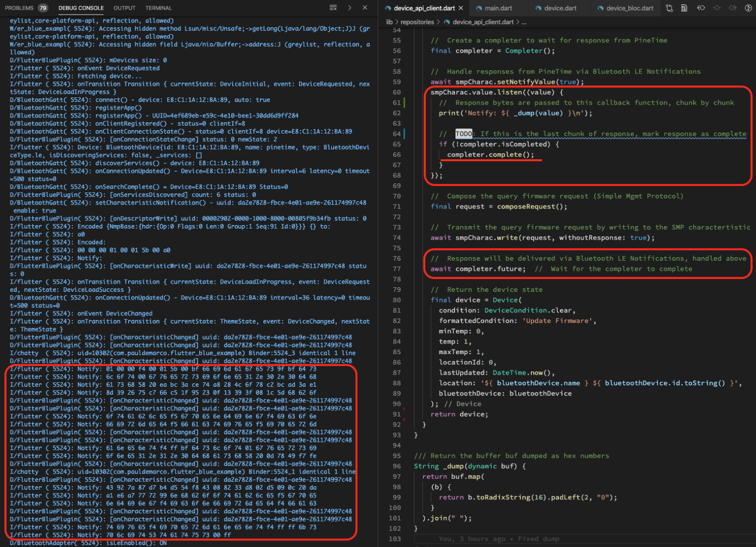Show the OUTPUT panel tab
This screenshot has width=756, height=547.
pyautogui.click(x=124, y=8)
